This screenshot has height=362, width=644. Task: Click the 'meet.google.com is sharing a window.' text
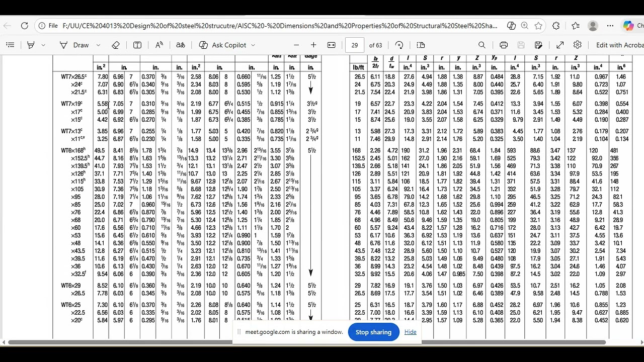[294, 332]
